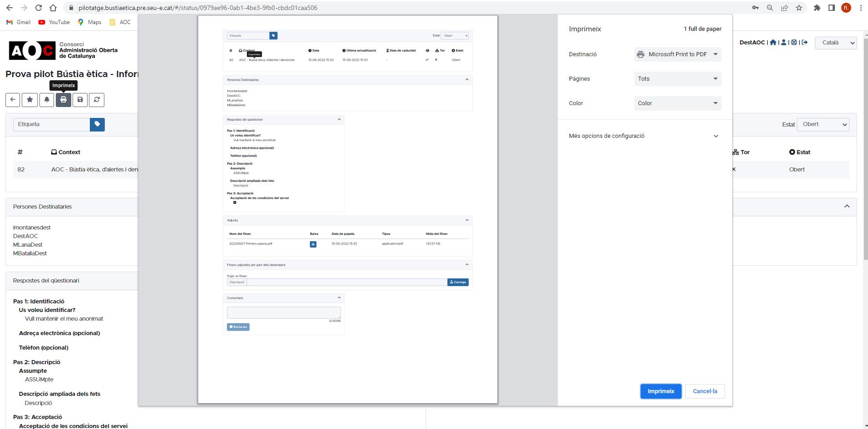Toggle notifications with the bell button
This screenshot has height=429, width=868.
tap(47, 100)
